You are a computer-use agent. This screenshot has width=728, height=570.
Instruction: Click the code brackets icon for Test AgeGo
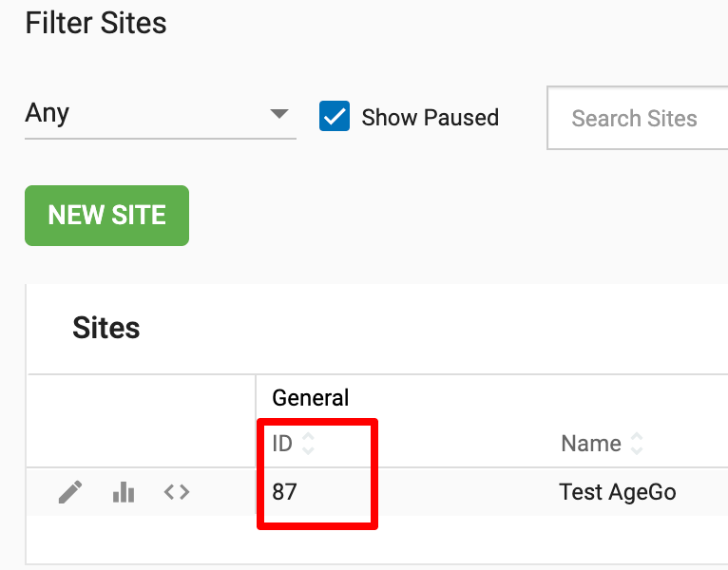pos(177,492)
